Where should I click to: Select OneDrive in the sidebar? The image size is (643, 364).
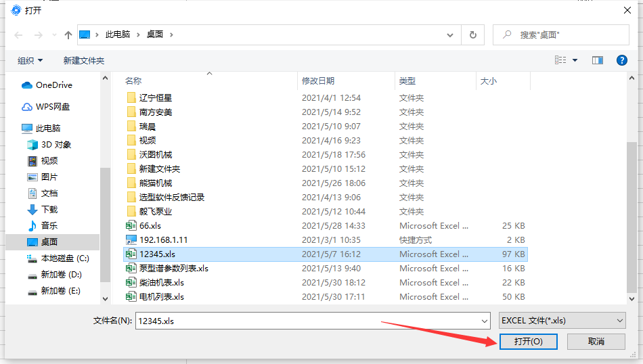(47, 85)
